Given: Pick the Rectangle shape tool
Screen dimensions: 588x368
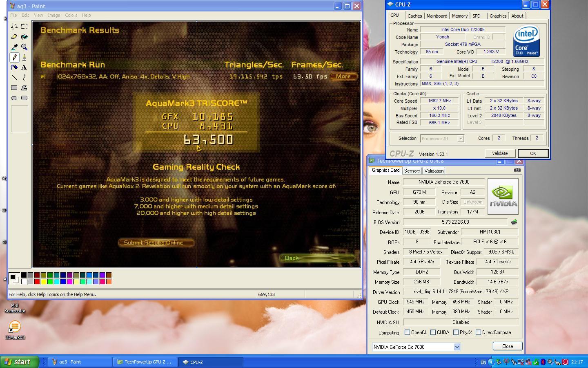Looking at the screenshot, I should pos(14,88).
